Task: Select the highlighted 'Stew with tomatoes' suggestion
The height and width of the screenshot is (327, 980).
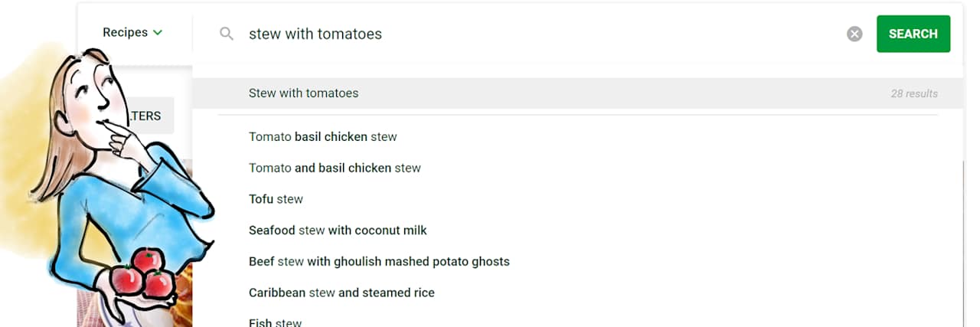Action: click(x=303, y=93)
